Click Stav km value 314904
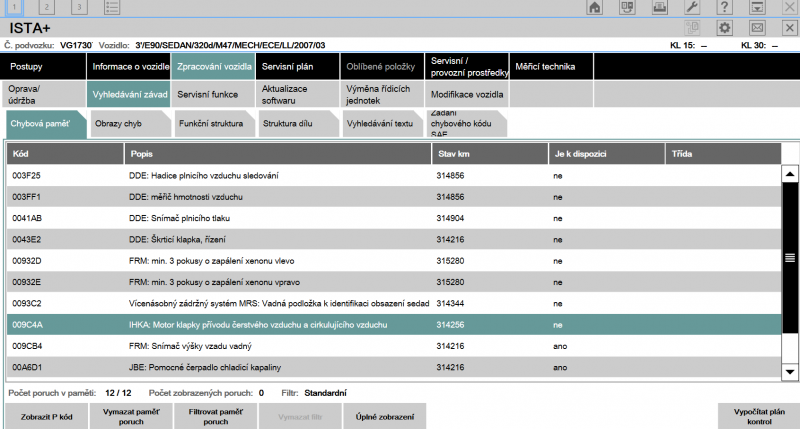The image size is (800, 429). [450, 218]
